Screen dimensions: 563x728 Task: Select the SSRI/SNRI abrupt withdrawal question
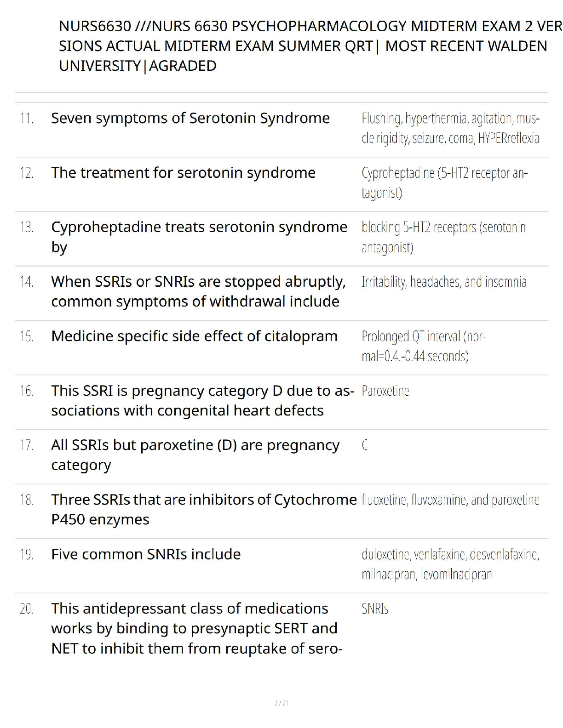(x=198, y=291)
